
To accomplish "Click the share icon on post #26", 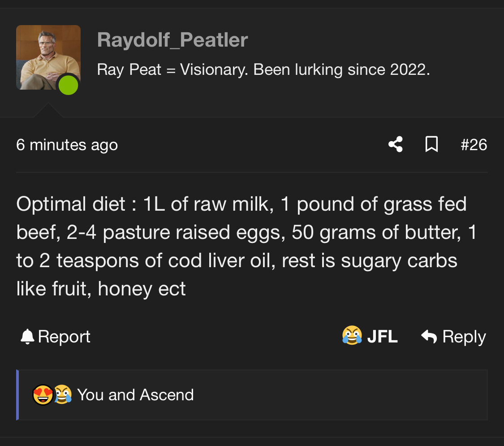I will coord(395,144).
